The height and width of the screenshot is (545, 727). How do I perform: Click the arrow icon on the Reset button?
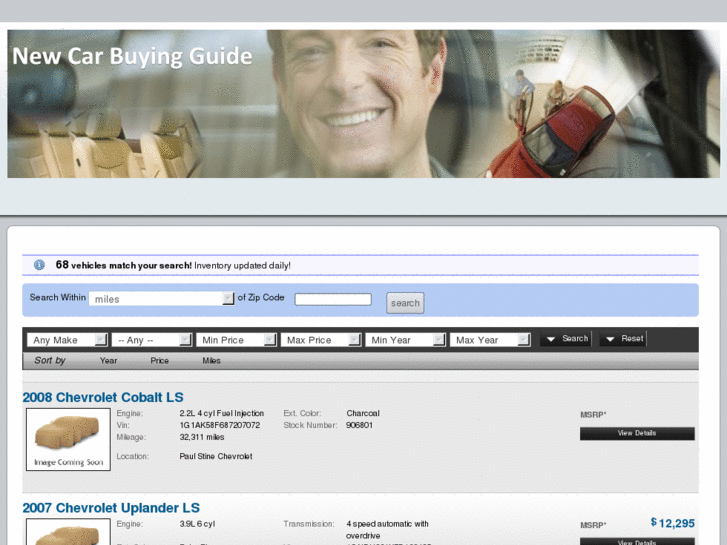pyautogui.click(x=609, y=340)
